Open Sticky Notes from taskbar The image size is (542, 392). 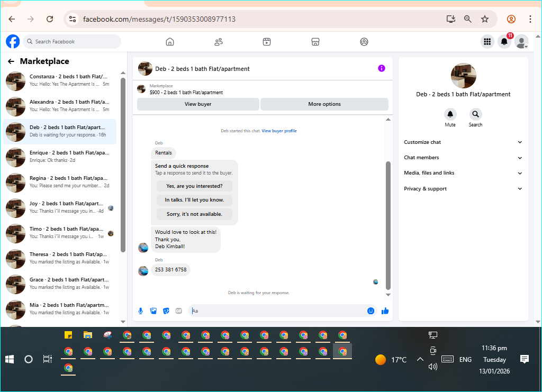point(68,335)
